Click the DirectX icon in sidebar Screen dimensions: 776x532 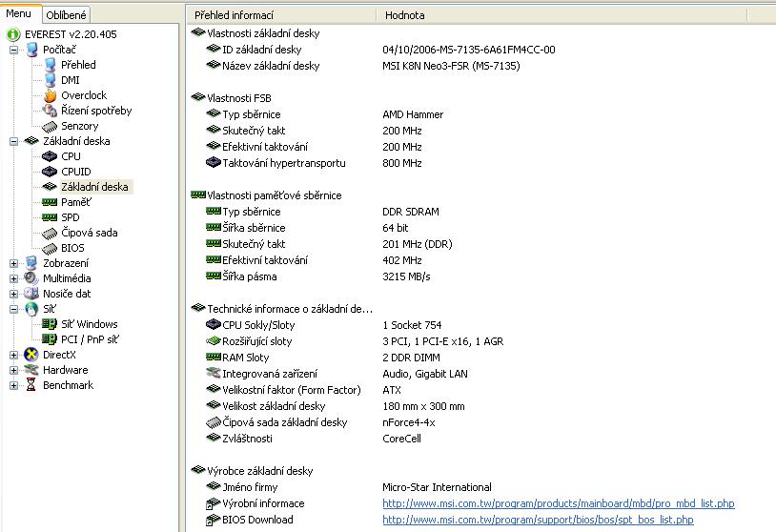tap(31, 355)
